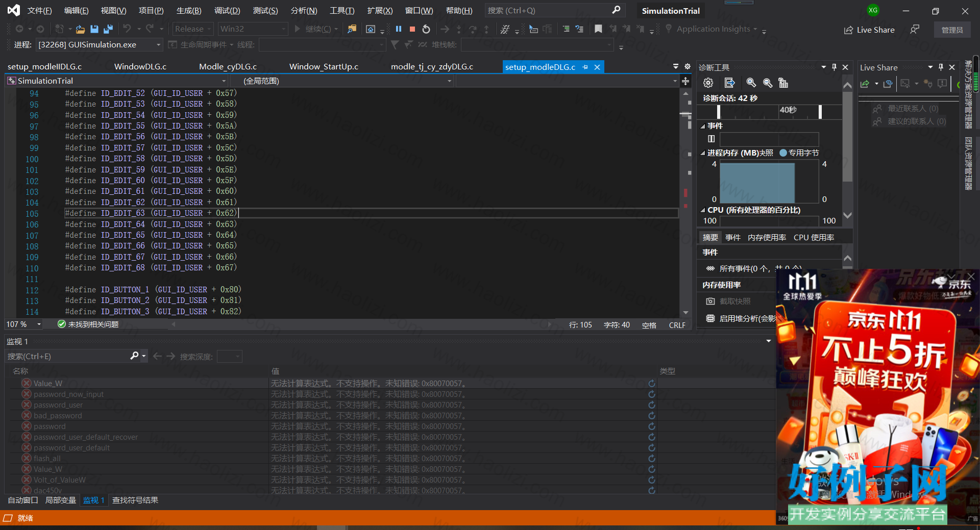Viewport: 980px width, 530px height.
Task: Click the Open File folder icon in the toolbar
Action: [80, 29]
